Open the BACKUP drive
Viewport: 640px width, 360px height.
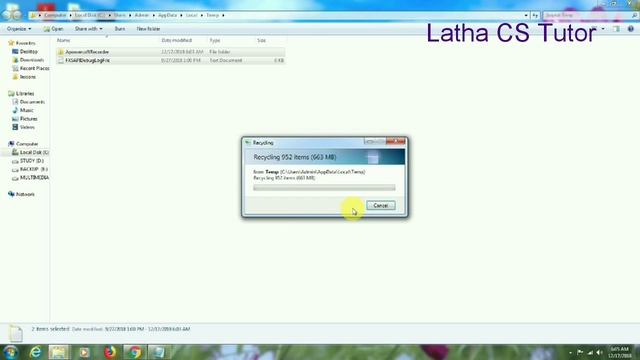point(33,169)
